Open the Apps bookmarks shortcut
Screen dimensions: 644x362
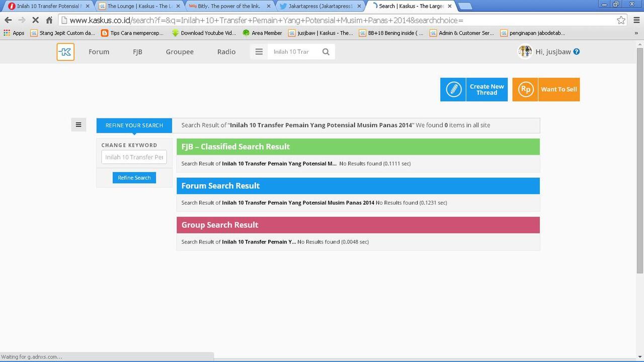[14, 33]
